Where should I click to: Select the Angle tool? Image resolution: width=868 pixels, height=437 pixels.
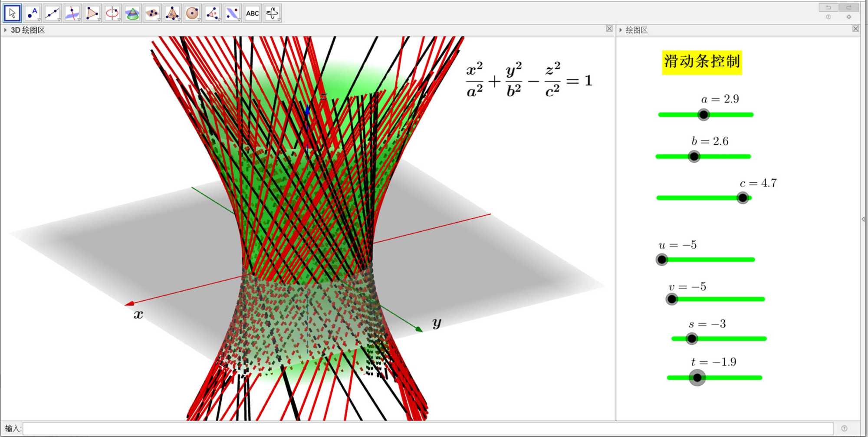pyautogui.click(x=212, y=13)
